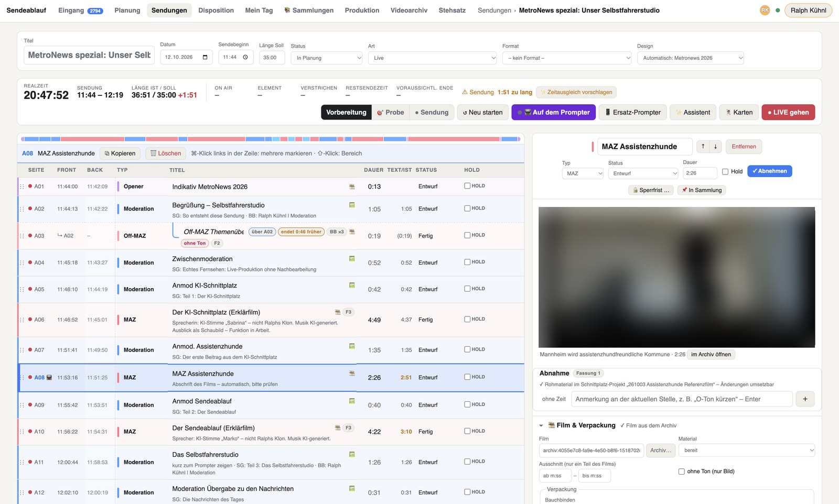Click the Anmerkung note input field

coord(682,399)
